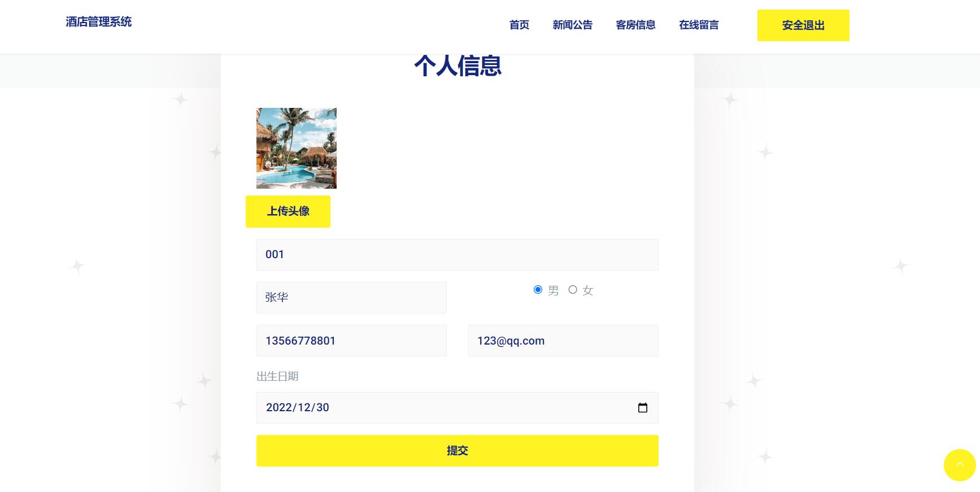Image resolution: width=980 pixels, height=492 pixels.
Task: Click the 出生日期 label
Action: (x=277, y=377)
